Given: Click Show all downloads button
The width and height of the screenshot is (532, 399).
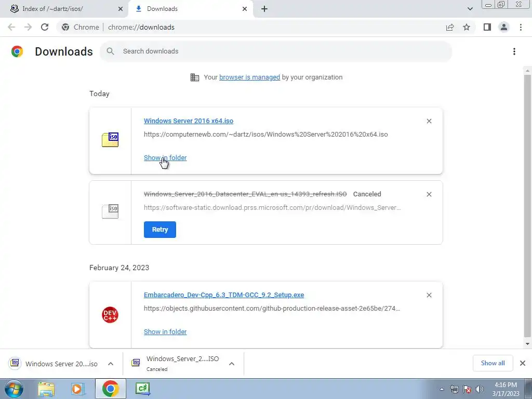Looking at the screenshot, I should [493, 363].
